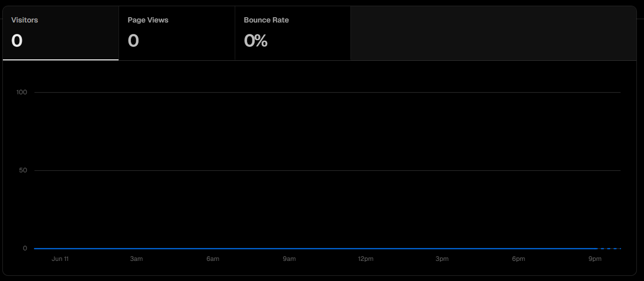Viewport: 644px width, 281px height.
Task: Open the Bounce Rate tab
Action: tap(293, 33)
